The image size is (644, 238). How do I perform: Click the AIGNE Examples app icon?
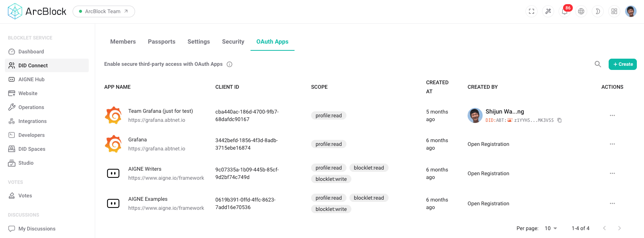point(113,203)
